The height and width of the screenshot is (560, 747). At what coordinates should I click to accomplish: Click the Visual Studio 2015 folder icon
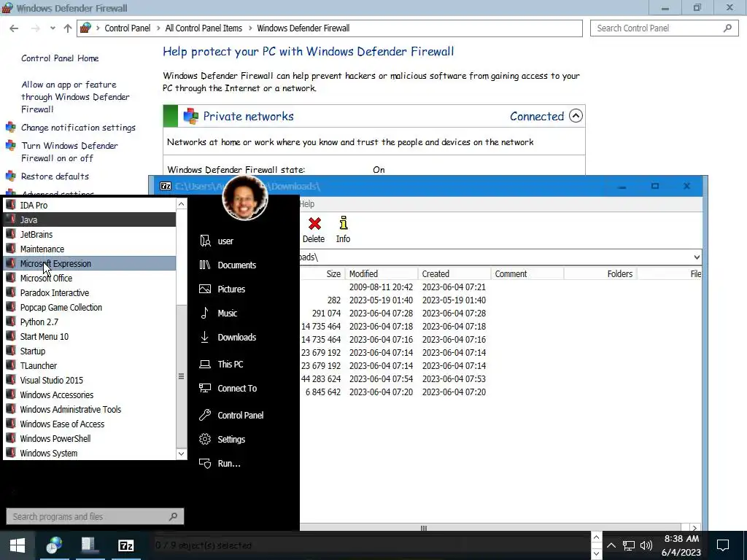tap(11, 380)
